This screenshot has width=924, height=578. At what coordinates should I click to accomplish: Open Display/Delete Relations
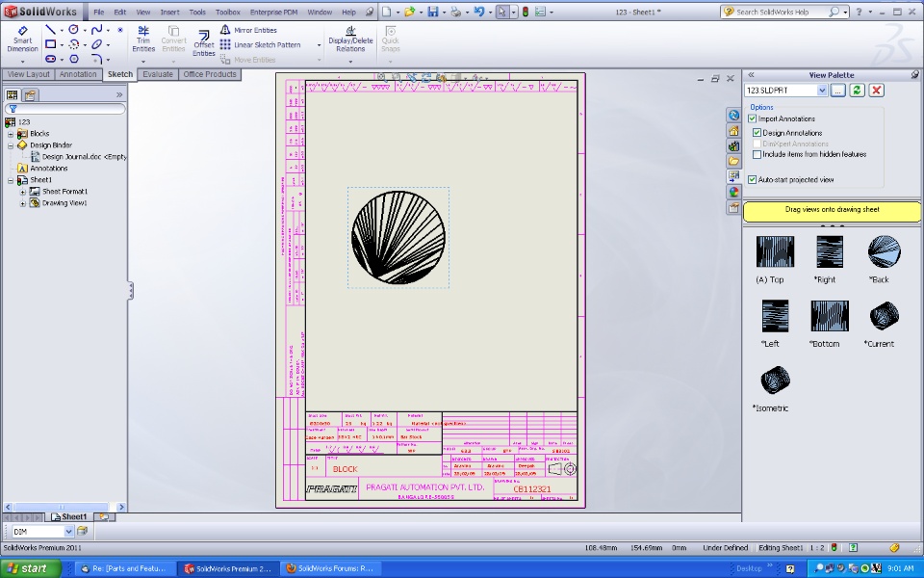[350, 39]
